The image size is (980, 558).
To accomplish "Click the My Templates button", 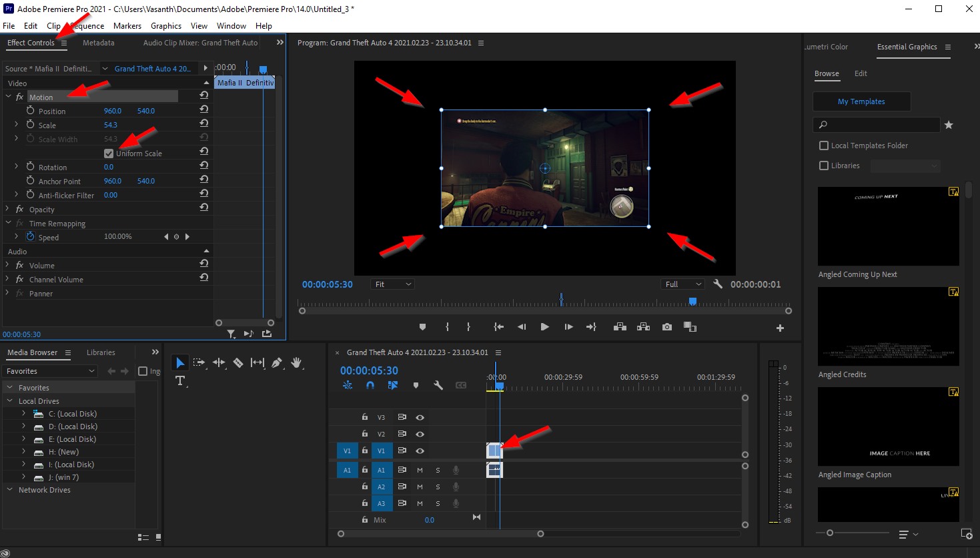I will [x=861, y=101].
